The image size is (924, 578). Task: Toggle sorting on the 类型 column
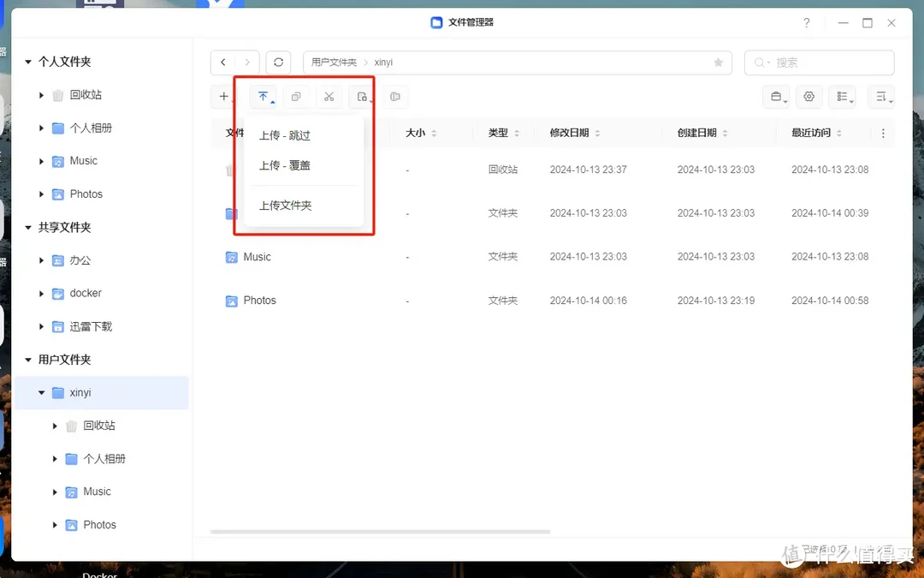point(501,133)
